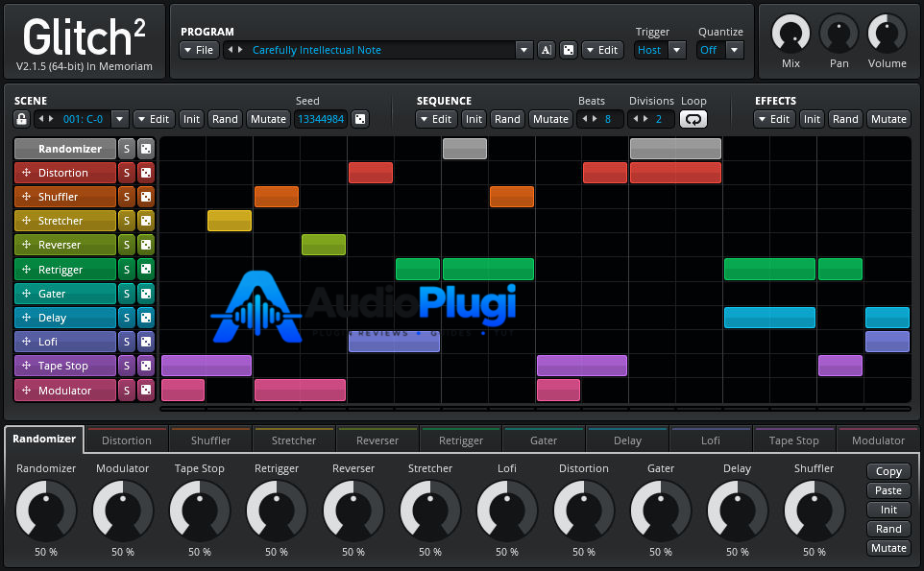Image resolution: width=924 pixels, height=571 pixels.
Task: Click the Distortion row move handle icon
Action: pos(27,173)
